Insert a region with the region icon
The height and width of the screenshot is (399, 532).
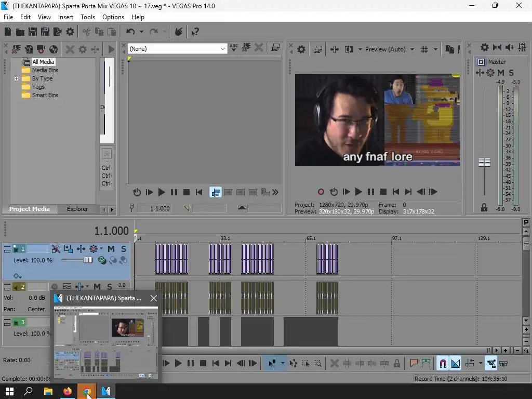click(426, 363)
